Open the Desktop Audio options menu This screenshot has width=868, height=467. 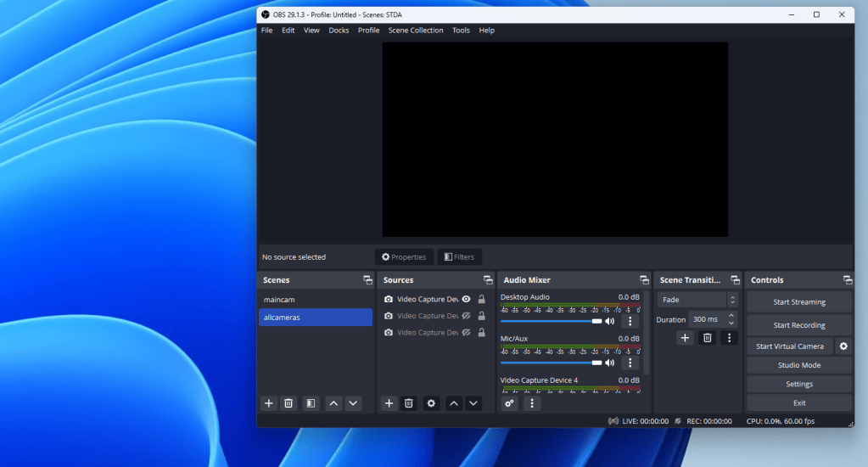pos(630,321)
